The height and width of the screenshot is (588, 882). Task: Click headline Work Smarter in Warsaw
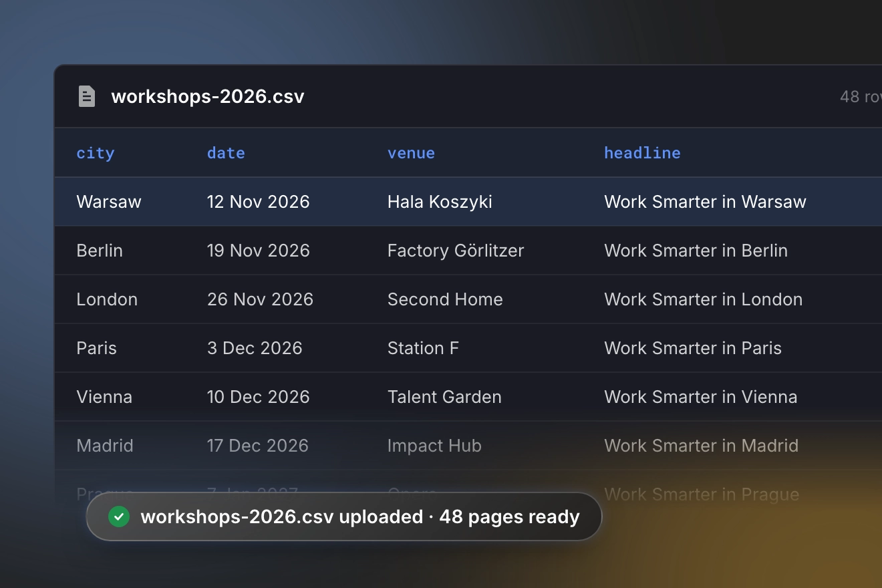pos(705,202)
